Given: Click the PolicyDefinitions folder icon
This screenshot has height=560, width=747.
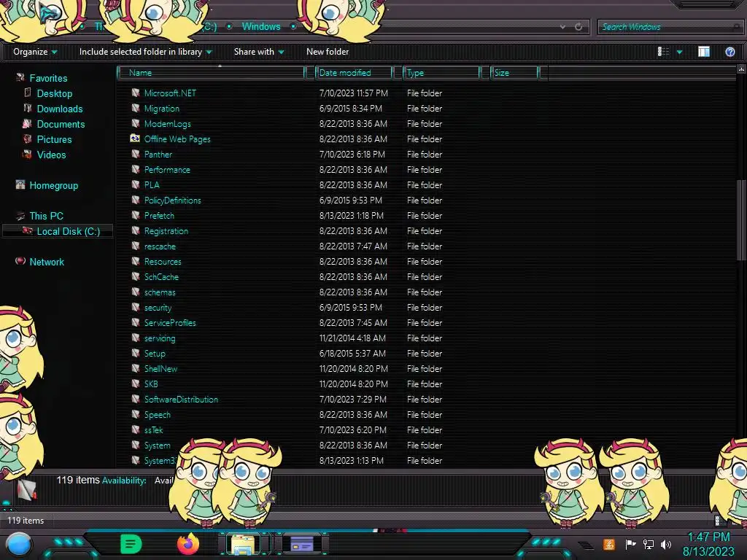Looking at the screenshot, I should [136, 200].
